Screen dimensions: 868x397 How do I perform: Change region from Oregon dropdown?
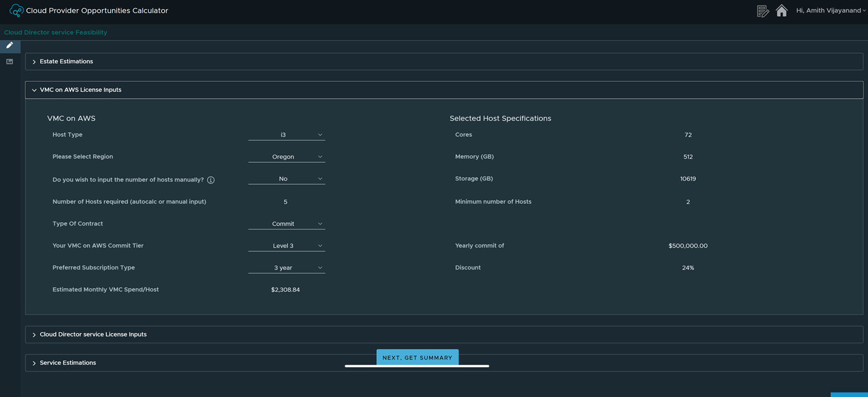coord(286,157)
